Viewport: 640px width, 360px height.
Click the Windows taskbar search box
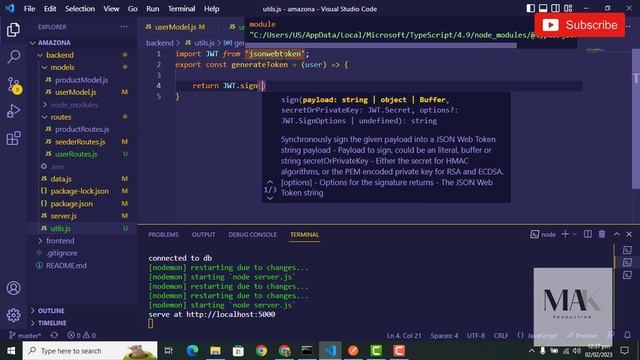(x=90, y=351)
